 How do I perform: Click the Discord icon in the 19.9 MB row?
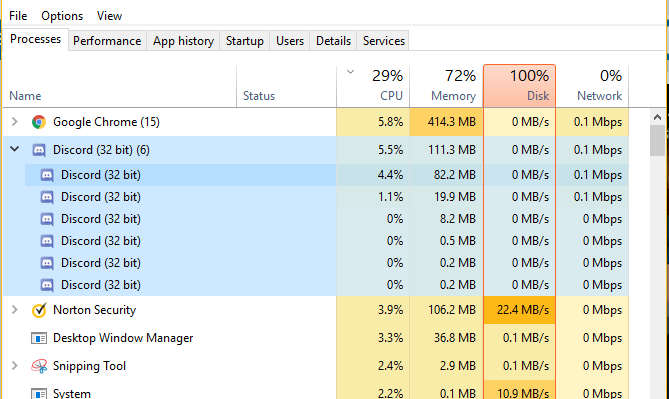click(x=47, y=197)
